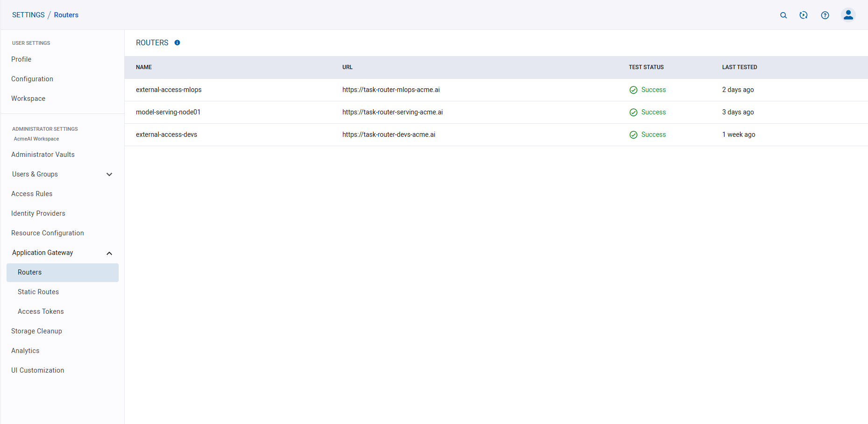Viewport: 868px width, 424px height.
Task: Click TEST STATUS column header
Action: pyautogui.click(x=646, y=67)
